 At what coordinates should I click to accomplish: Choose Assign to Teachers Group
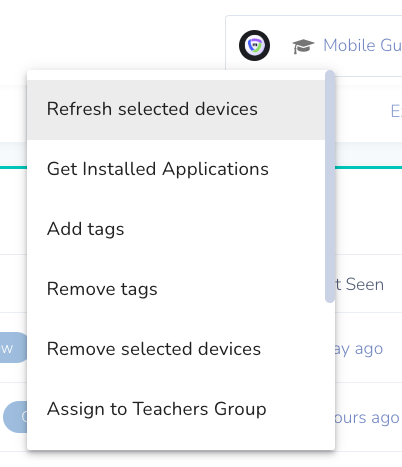click(x=176, y=409)
